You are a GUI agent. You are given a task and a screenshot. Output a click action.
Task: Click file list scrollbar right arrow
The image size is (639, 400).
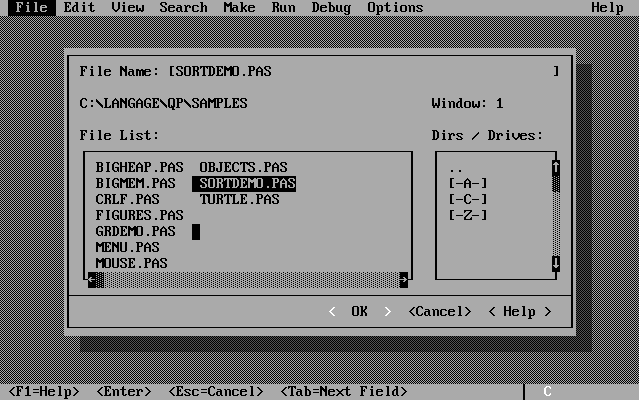click(x=403, y=279)
